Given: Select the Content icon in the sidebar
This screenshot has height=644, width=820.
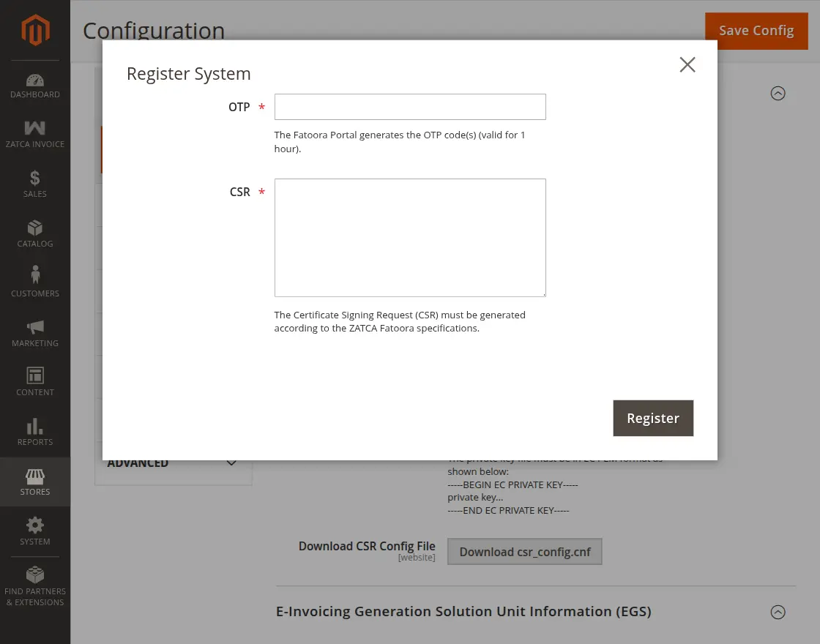Looking at the screenshot, I should pyautogui.click(x=34, y=379).
